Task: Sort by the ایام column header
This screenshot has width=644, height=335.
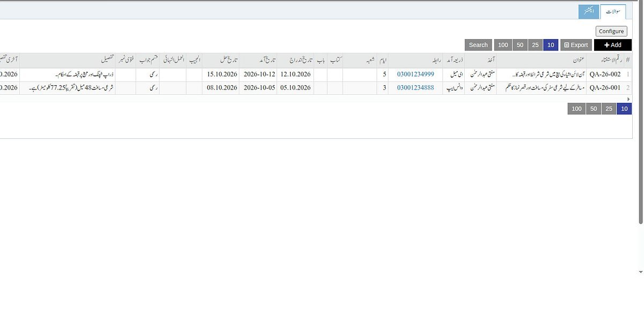Action: 382,60
